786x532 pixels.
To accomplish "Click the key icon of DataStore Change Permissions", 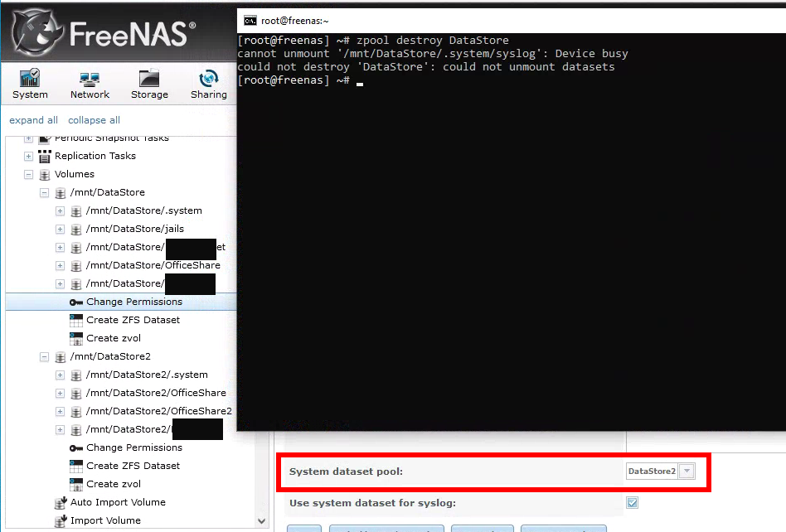I will coord(76,302).
